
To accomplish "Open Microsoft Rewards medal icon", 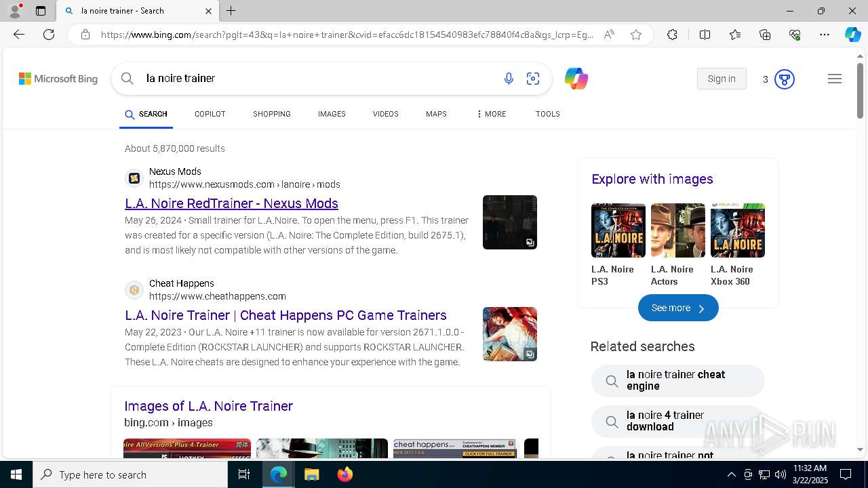I will coord(785,79).
